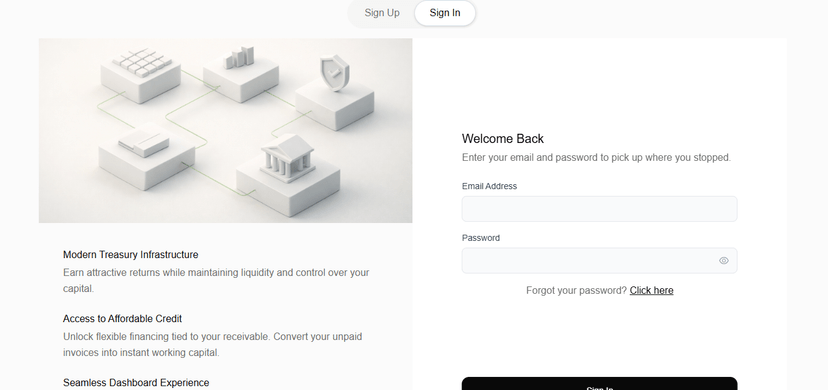Viewport: 828px width, 390px height.
Task: Click the black Sign In button
Action: pos(599,384)
